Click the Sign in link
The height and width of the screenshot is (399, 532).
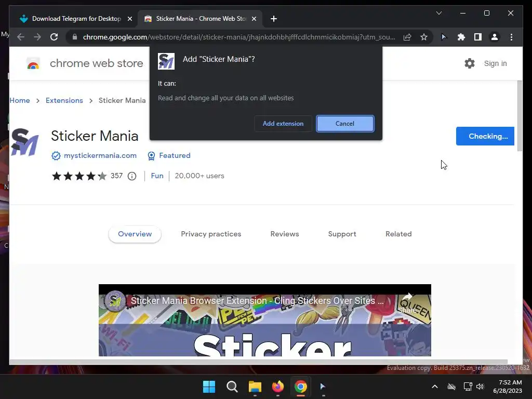coord(495,63)
